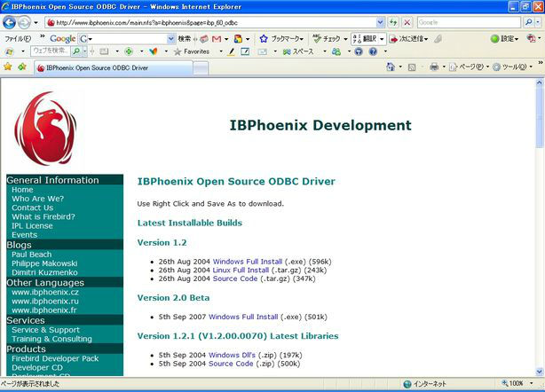Click the IPL License sidebar link
545x392 pixels.
(32, 225)
